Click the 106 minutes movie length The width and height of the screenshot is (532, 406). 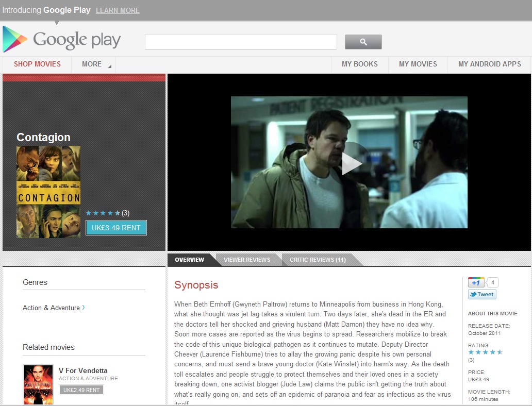pos(483,399)
